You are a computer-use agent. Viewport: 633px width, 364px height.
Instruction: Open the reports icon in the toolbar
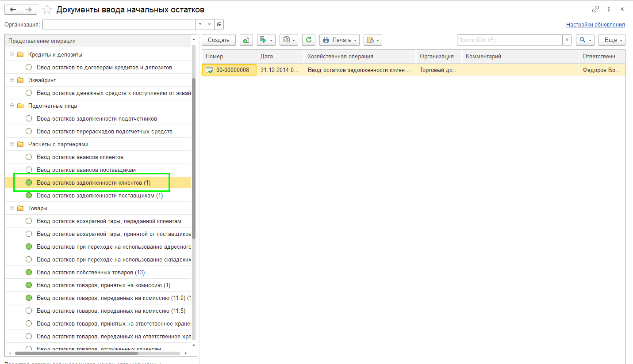click(x=288, y=40)
